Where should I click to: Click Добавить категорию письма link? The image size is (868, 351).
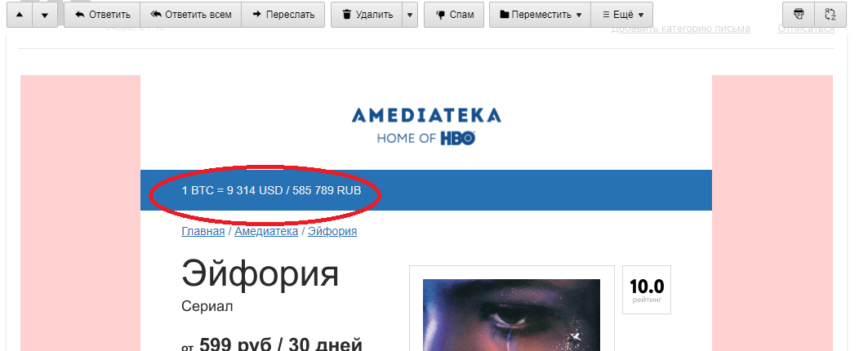tap(680, 29)
